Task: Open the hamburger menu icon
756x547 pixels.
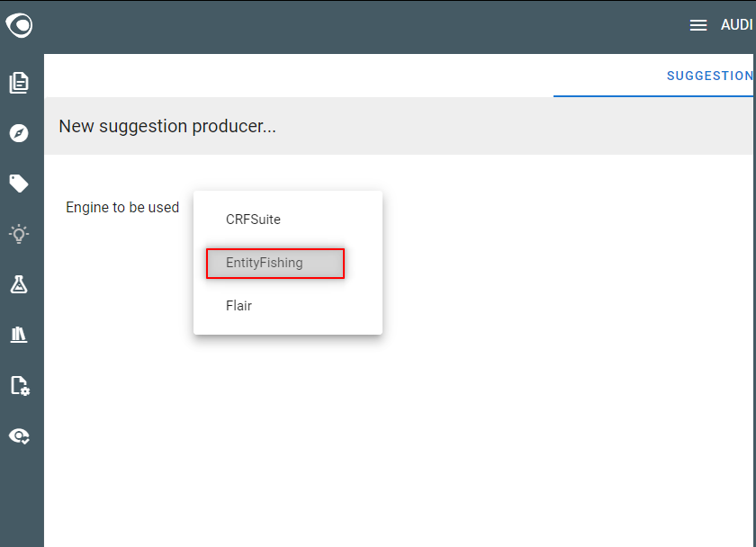Action: coord(698,25)
